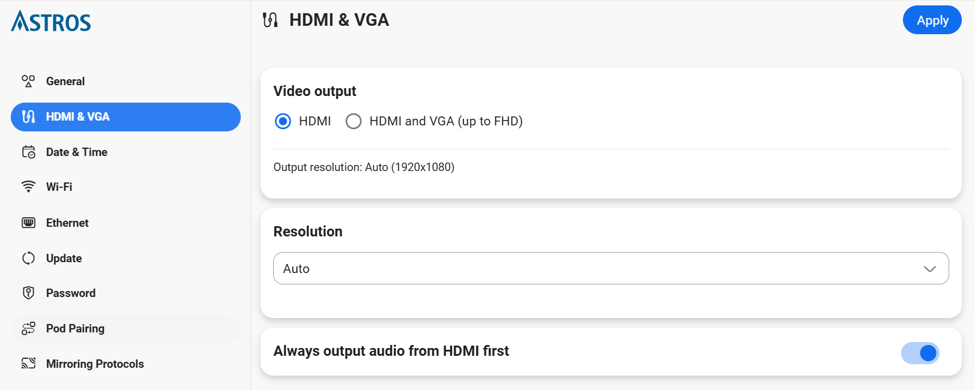Click the Password shield icon

click(x=28, y=293)
